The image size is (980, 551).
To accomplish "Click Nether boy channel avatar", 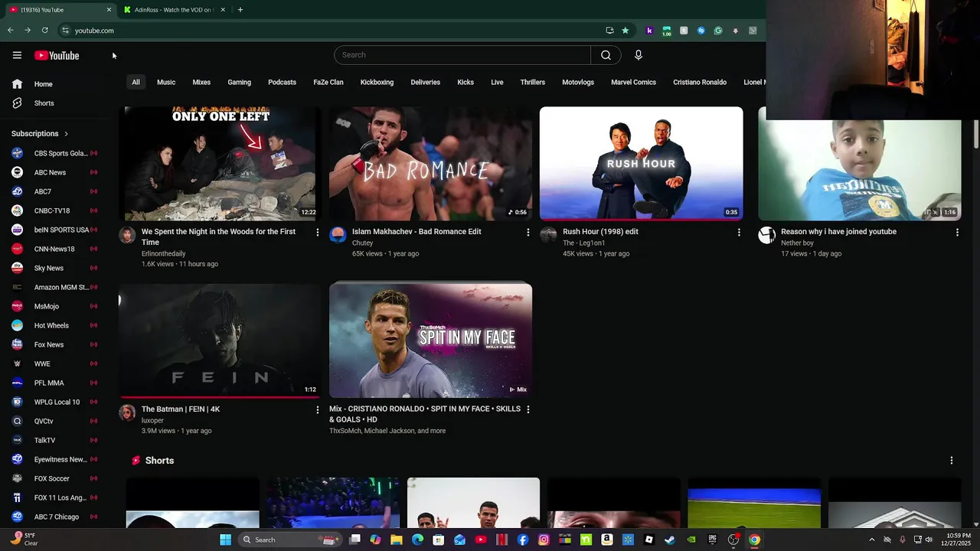I will [x=766, y=235].
